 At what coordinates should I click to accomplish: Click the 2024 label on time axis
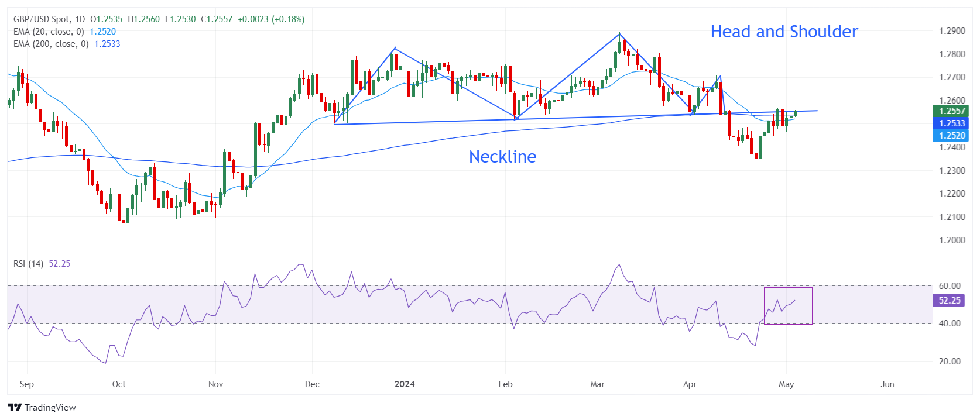click(405, 384)
